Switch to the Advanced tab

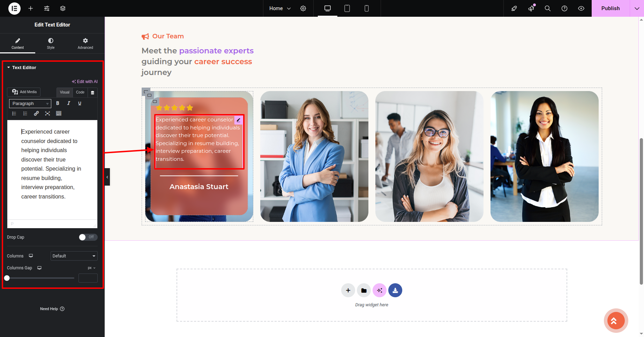coord(85,44)
